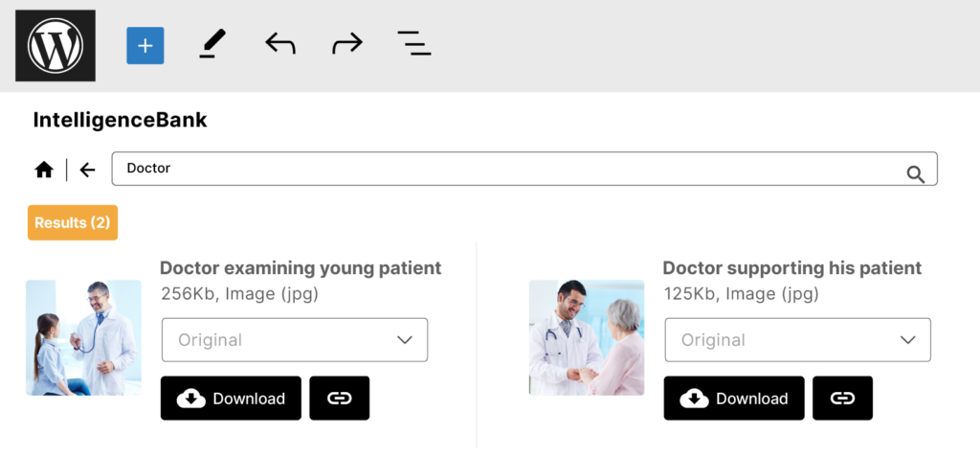Click the redo arrow

coord(346,44)
